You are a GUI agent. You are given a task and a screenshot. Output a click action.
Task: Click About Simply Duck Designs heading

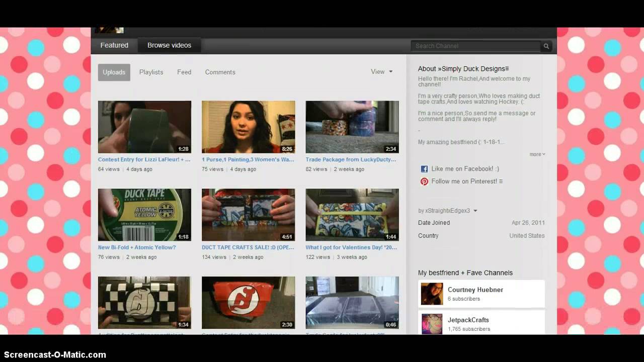(x=463, y=69)
